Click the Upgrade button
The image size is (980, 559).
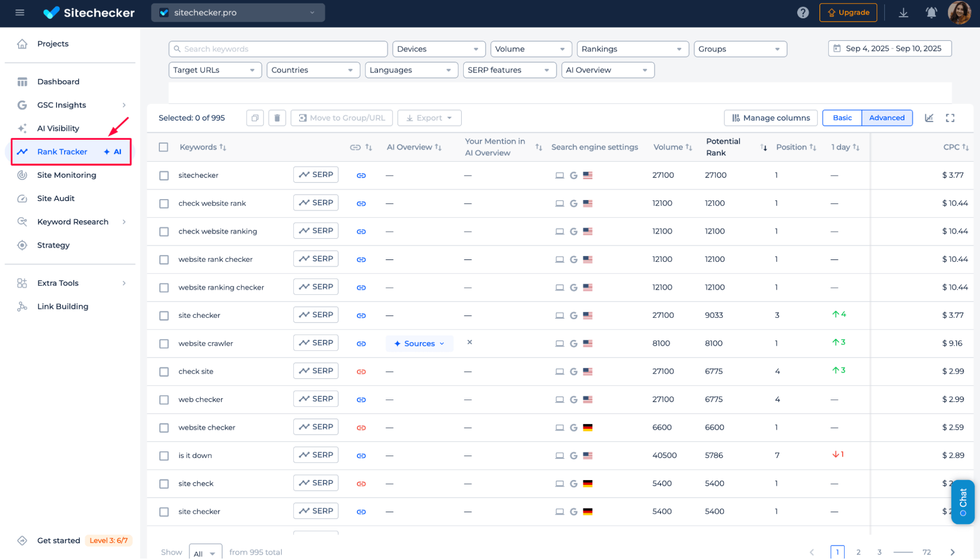click(x=848, y=13)
